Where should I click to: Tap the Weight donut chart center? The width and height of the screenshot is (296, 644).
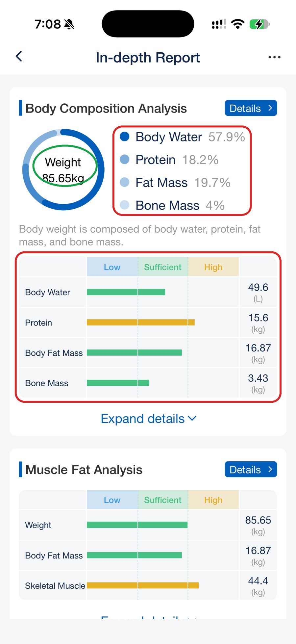[63, 170]
